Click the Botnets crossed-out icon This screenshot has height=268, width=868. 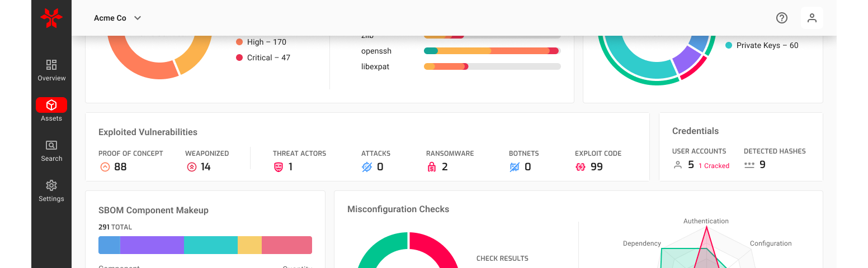point(515,166)
